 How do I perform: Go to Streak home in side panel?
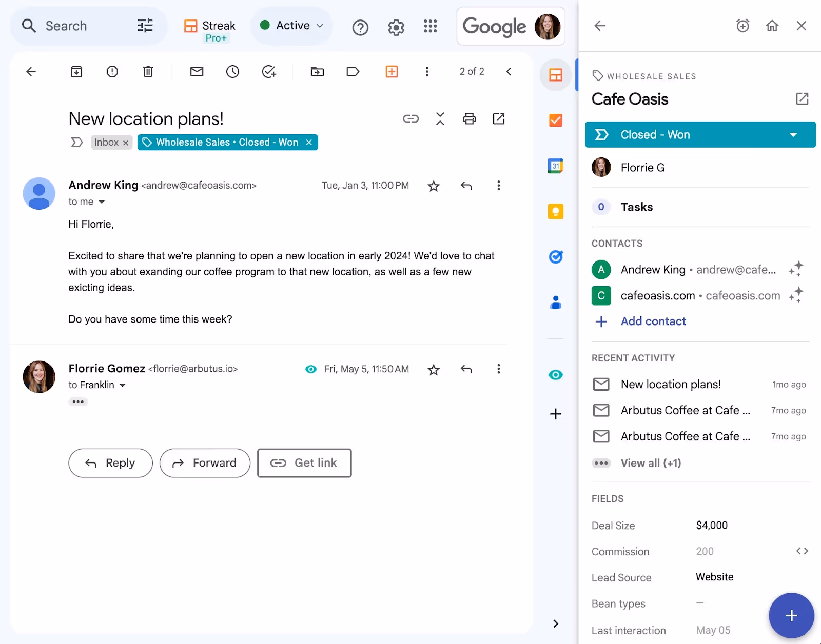point(772,26)
